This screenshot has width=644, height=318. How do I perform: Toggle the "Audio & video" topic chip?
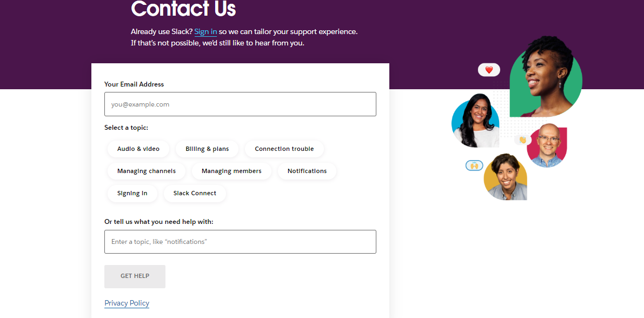[x=138, y=149]
